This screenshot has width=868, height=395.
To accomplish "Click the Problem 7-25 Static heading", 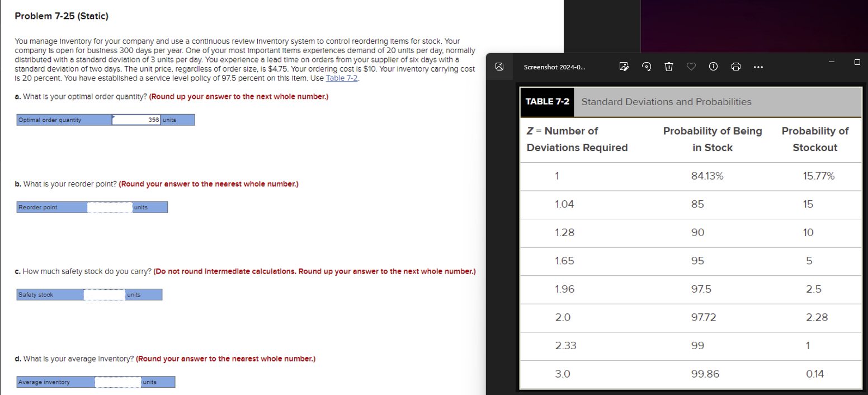I will click(62, 16).
